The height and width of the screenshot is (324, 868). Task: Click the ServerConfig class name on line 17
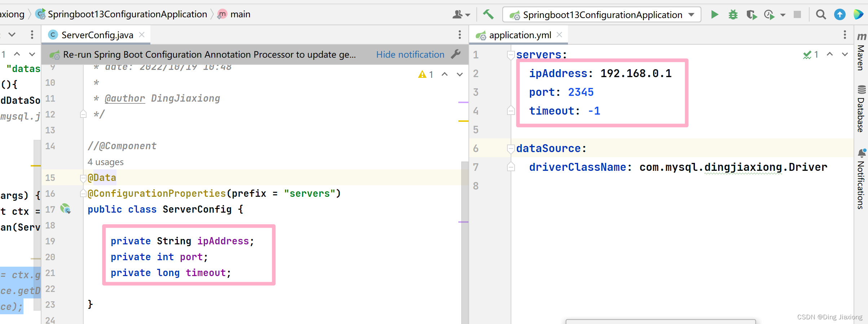click(197, 209)
